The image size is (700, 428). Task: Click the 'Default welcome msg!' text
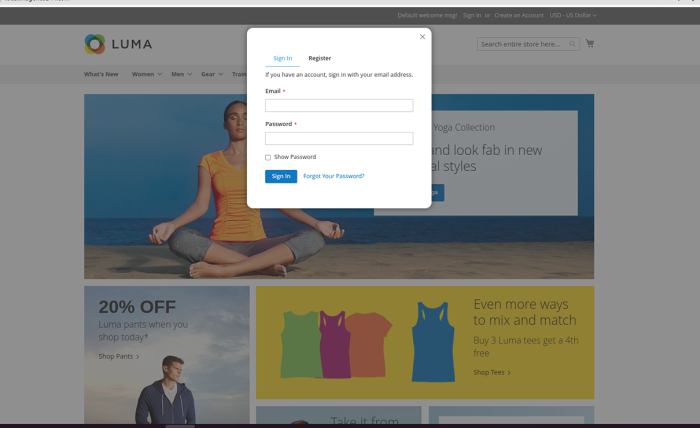[427, 15]
